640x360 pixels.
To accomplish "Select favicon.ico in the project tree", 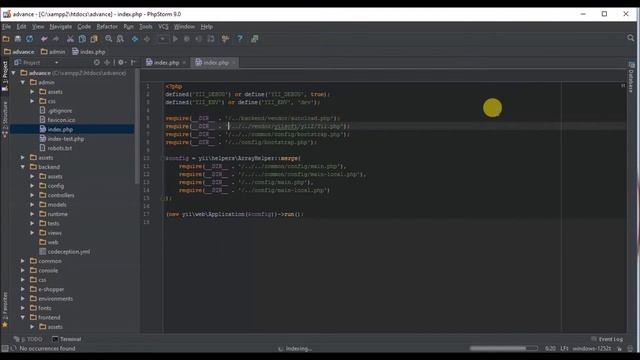I will coord(57,120).
